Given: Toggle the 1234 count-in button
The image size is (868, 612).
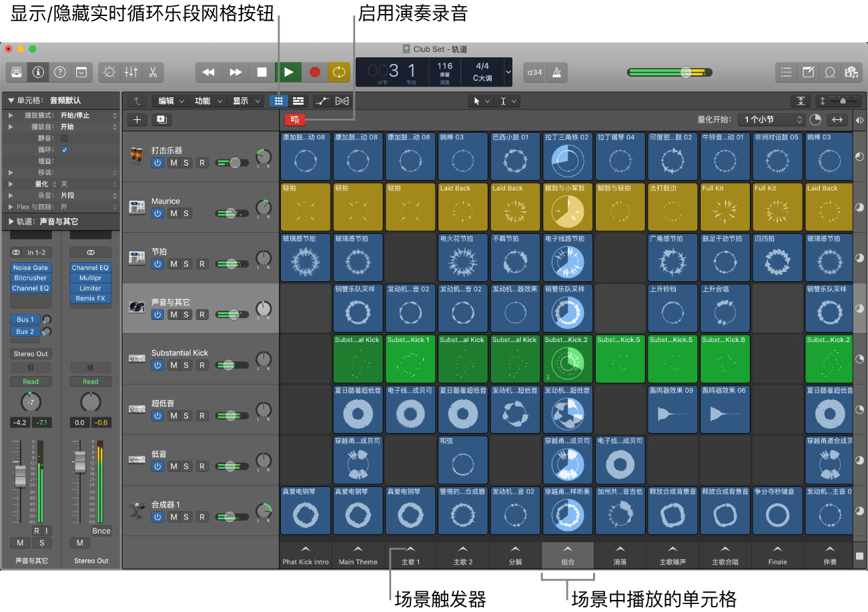Looking at the screenshot, I should pos(534,72).
